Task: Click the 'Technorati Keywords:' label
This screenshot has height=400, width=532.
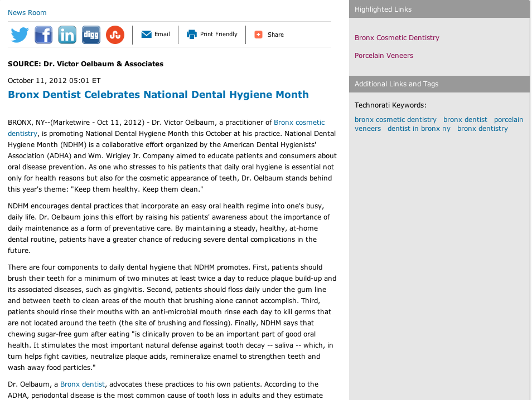Action: pyautogui.click(x=390, y=105)
